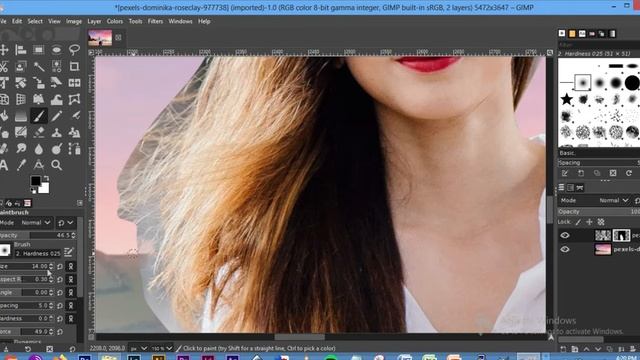Open tool options panel configuration menu

[80, 203]
